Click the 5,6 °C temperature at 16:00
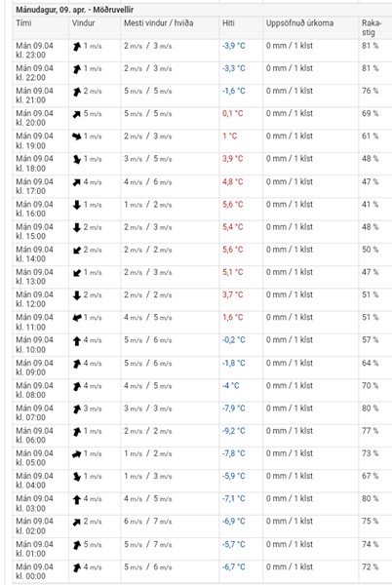 233,205
